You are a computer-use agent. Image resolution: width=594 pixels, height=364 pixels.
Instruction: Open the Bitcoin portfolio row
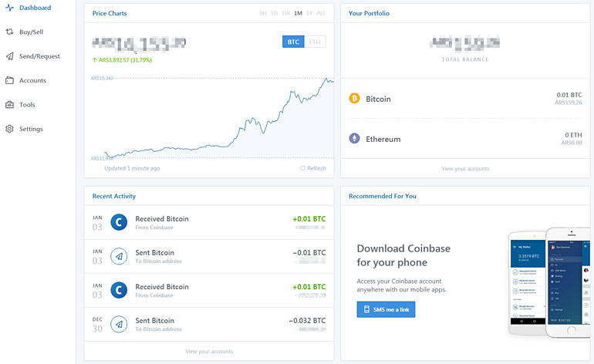coord(465,99)
